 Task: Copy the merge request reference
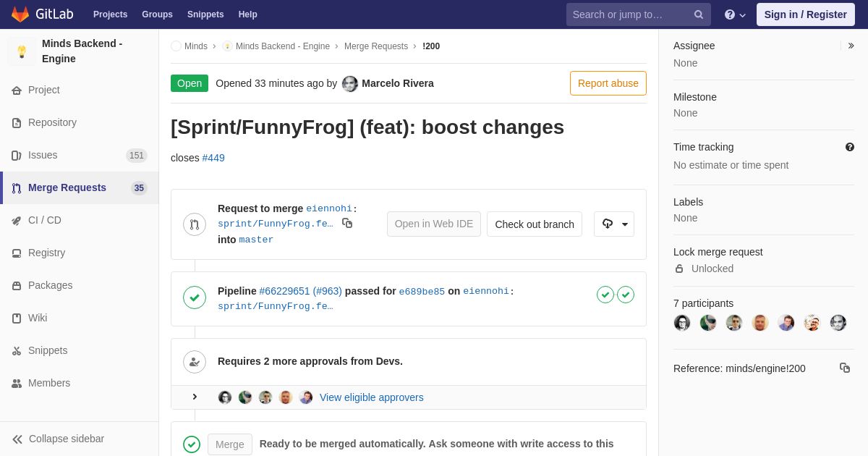coord(845,368)
